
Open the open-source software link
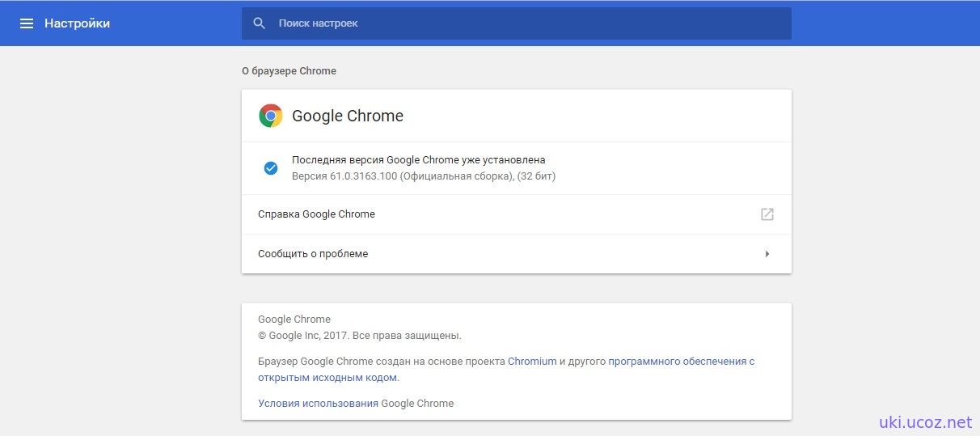click(x=506, y=370)
